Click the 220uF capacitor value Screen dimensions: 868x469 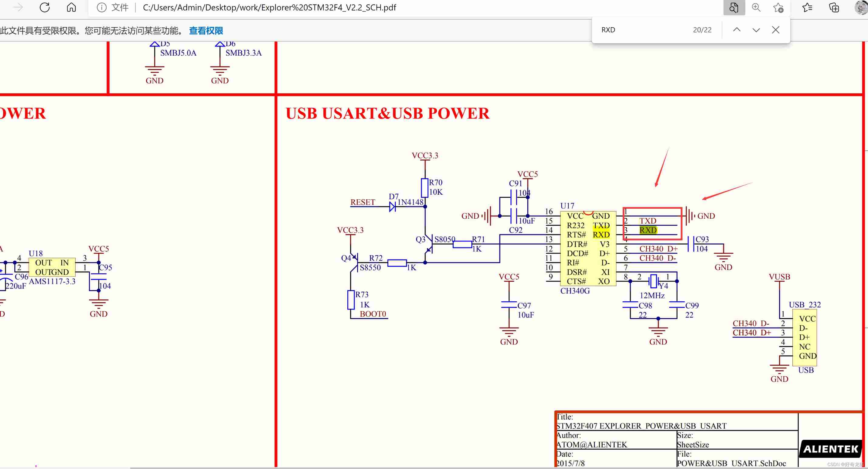[x=15, y=286]
